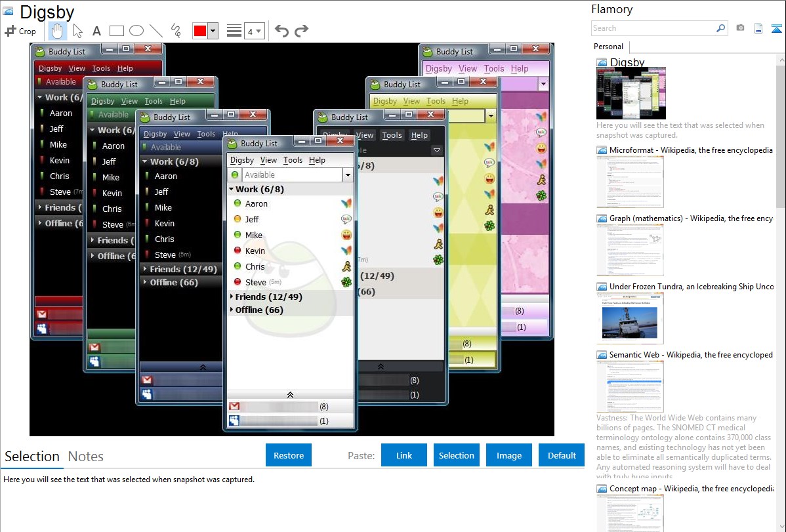Image resolution: width=786 pixels, height=532 pixels.
Task: Click the Gmail icon in the blue Buddy List
Action: coord(147,380)
